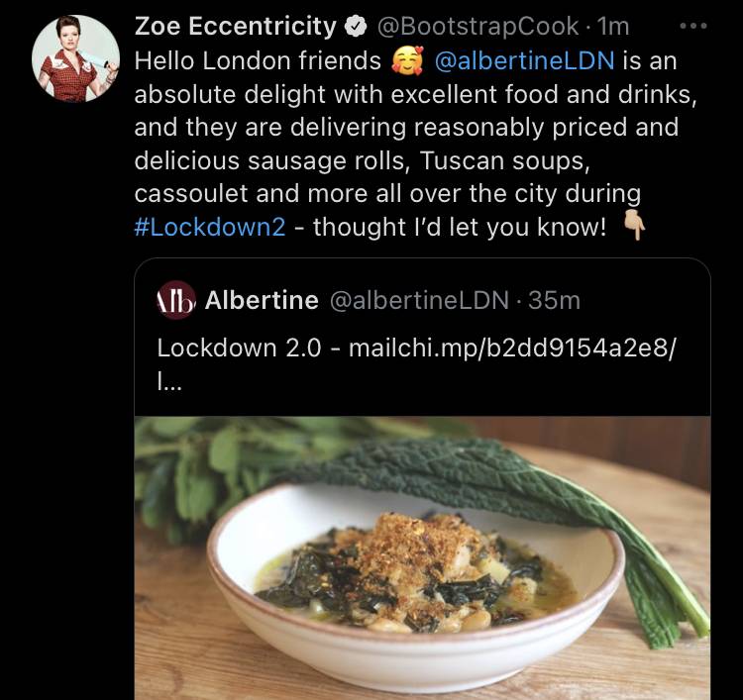Click the verified badge next to Zoe Eccentricity
This screenshot has height=700, width=743.
tap(356, 27)
